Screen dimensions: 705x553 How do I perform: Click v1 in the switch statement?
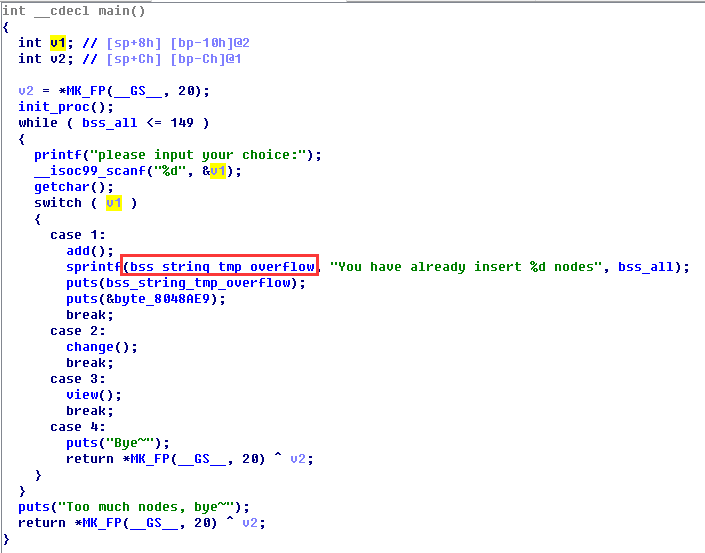114,203
